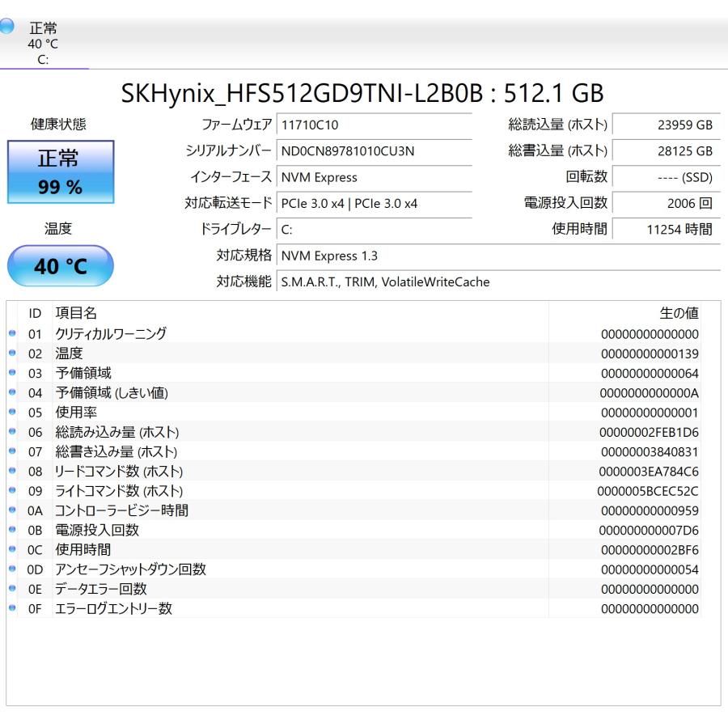Viewport: 728px width, 728px height.
Task: Click raw value 00000000000064
Action: [x=650, y=373]
